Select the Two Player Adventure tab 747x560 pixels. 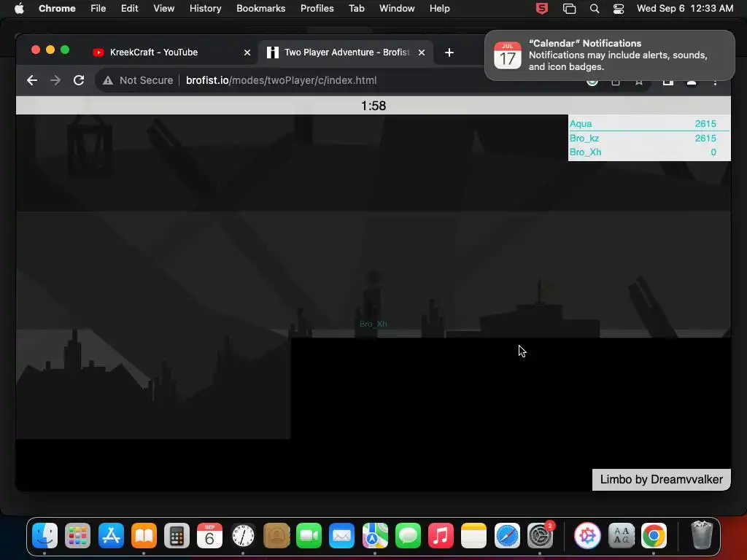[x=346, y=52]
